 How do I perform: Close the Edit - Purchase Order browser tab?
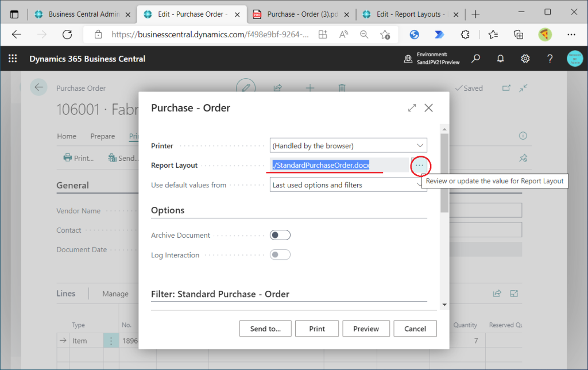click(x=237, y=14)
